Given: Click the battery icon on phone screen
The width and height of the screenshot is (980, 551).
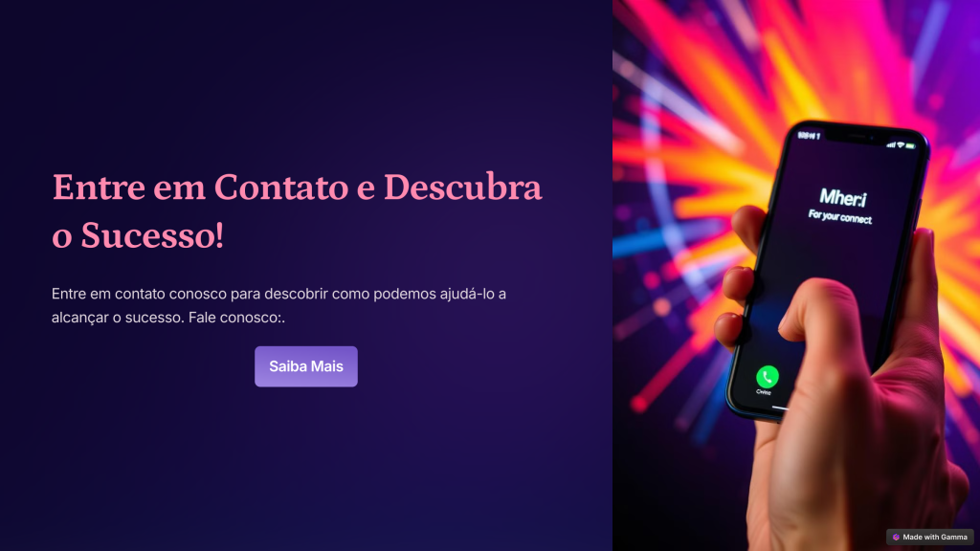Looking at the screenshot, I should click(911, 146).
